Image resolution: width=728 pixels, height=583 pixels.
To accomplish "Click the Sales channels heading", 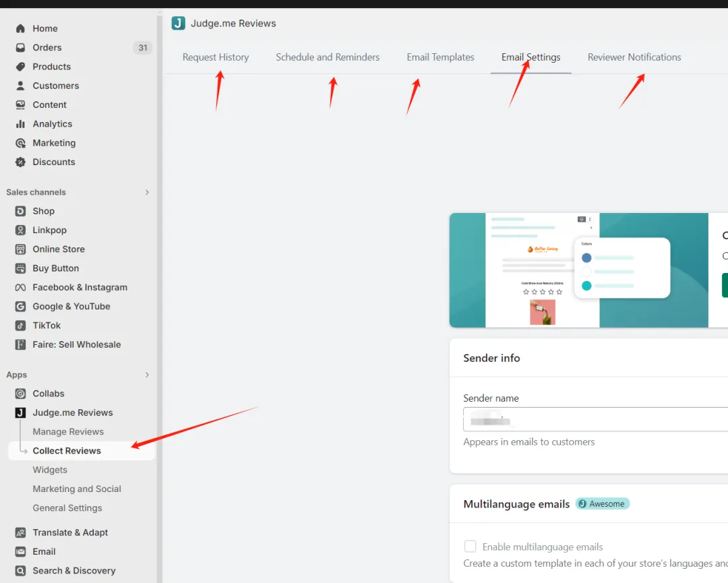I will tap(36, 192).
